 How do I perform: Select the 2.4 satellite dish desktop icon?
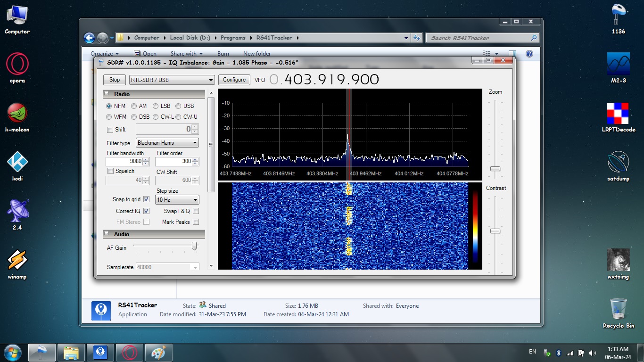[x=17, y=215]
